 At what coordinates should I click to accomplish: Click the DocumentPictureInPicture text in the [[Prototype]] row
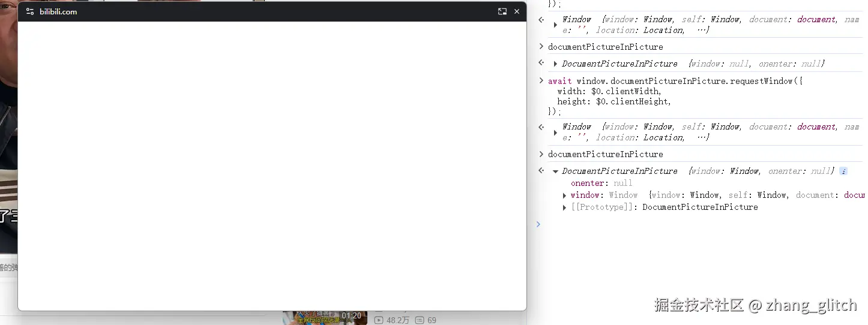(x=700, y=207)
